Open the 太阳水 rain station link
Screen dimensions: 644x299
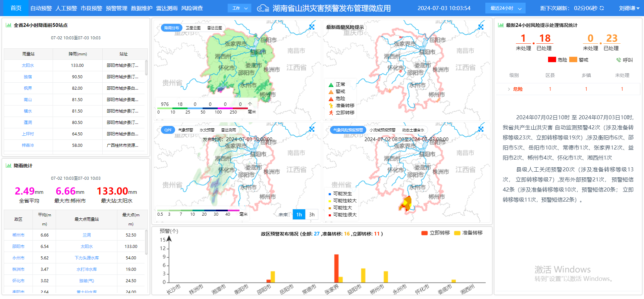[x=28, y=66]
